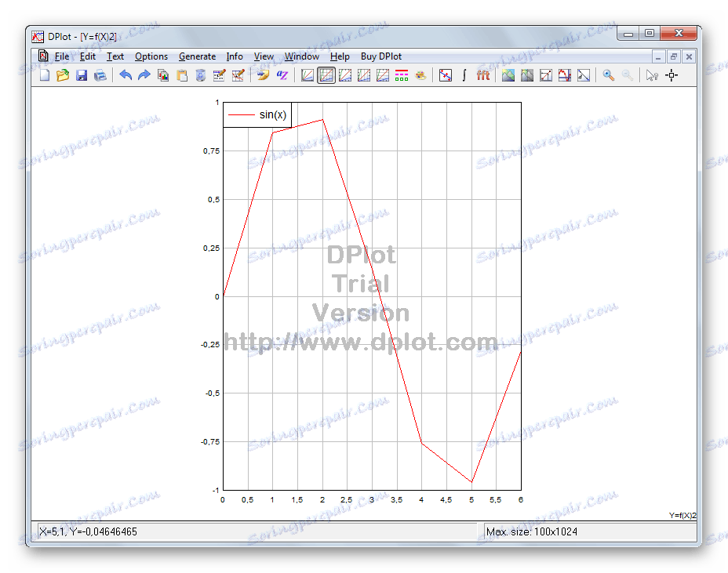Run the fft tool

coord(483,75)
